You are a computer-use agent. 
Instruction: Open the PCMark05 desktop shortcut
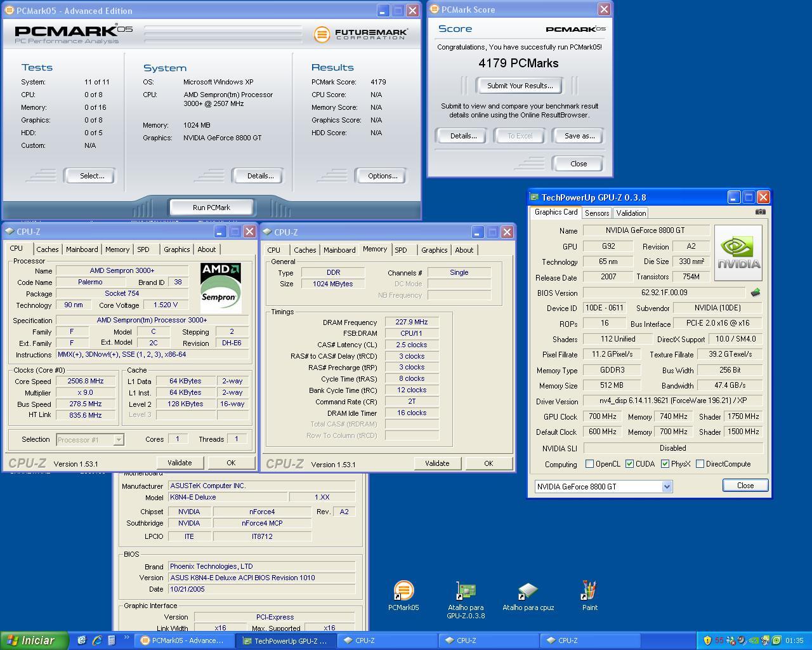[403, 595]
